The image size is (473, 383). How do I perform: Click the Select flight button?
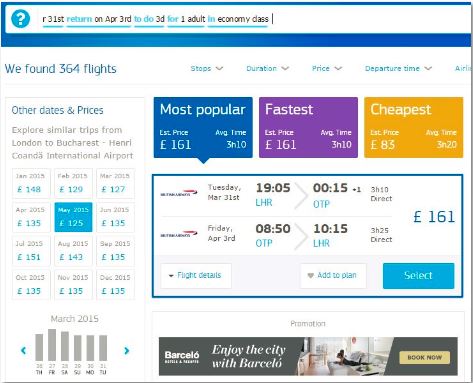point(418,276)
